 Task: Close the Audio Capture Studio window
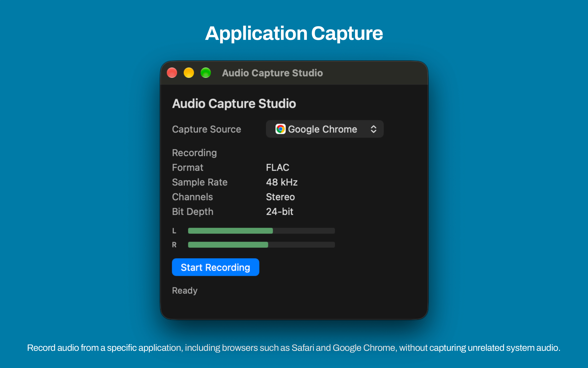[x=172, y=73]
